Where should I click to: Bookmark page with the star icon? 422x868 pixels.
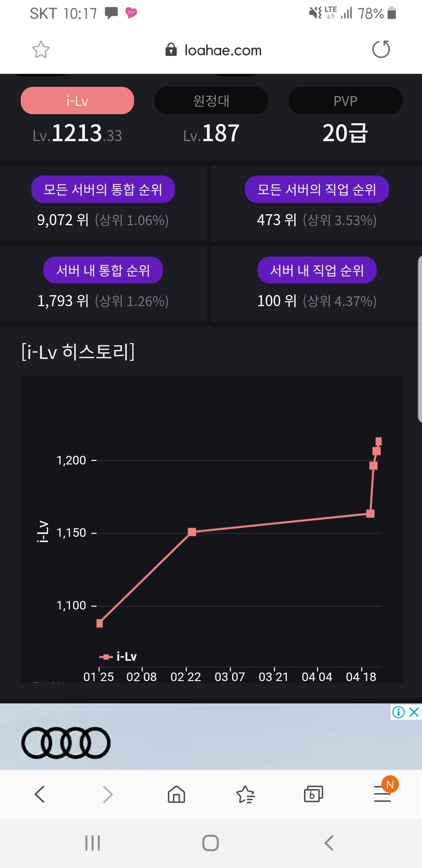(x=41, y=50)
